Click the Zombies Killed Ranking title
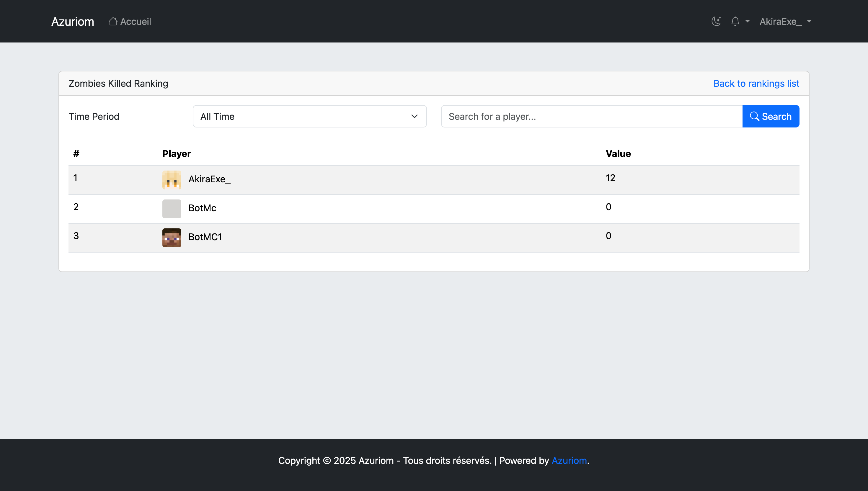Viewport: 868px width, 491px height. tap(118, 83)
